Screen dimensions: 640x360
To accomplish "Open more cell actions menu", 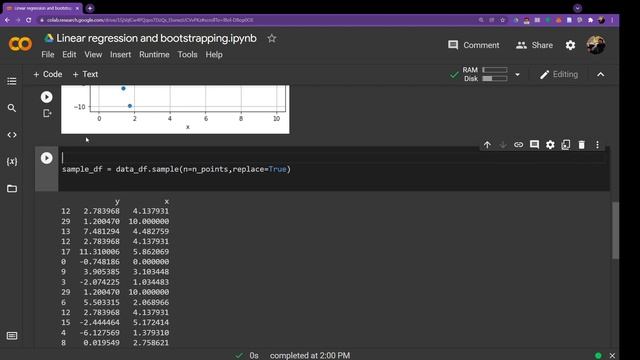I will (x=597, y=144).
